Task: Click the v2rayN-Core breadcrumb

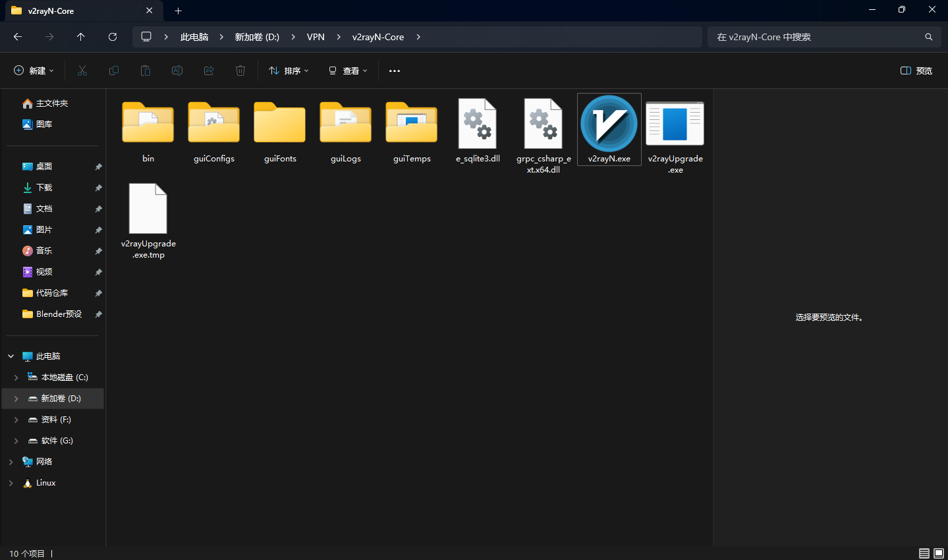Action: click(378, 37)
